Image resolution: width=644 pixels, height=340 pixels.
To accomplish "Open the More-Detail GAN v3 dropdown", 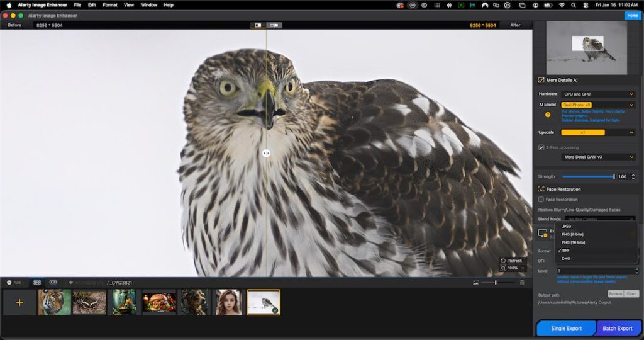I will click(599, 157).
